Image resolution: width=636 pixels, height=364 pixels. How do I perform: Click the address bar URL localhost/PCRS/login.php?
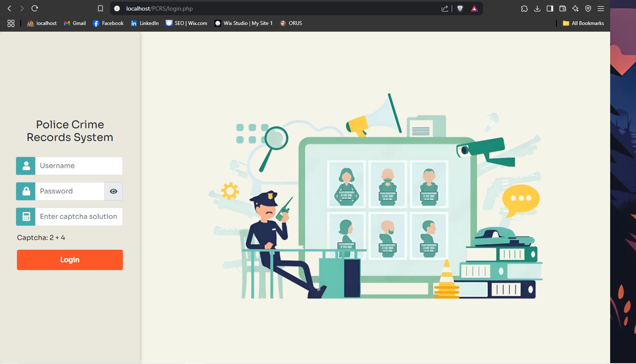pos(159,8)
